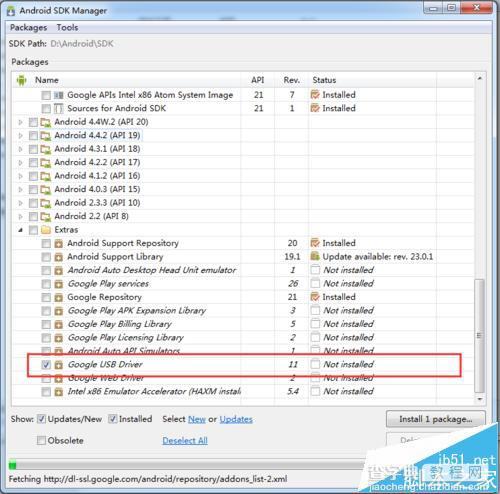Click the package list scrollbar thumb

479,336
